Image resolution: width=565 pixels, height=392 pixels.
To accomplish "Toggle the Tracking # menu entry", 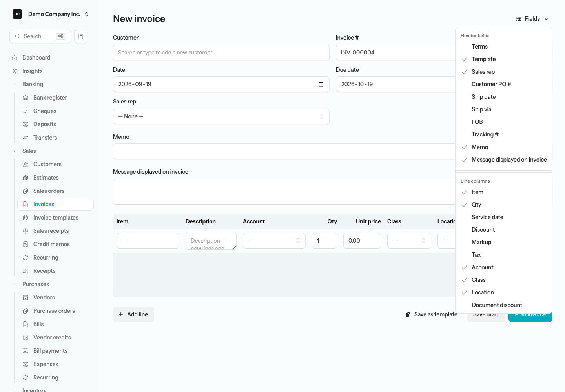I will 504,134.
